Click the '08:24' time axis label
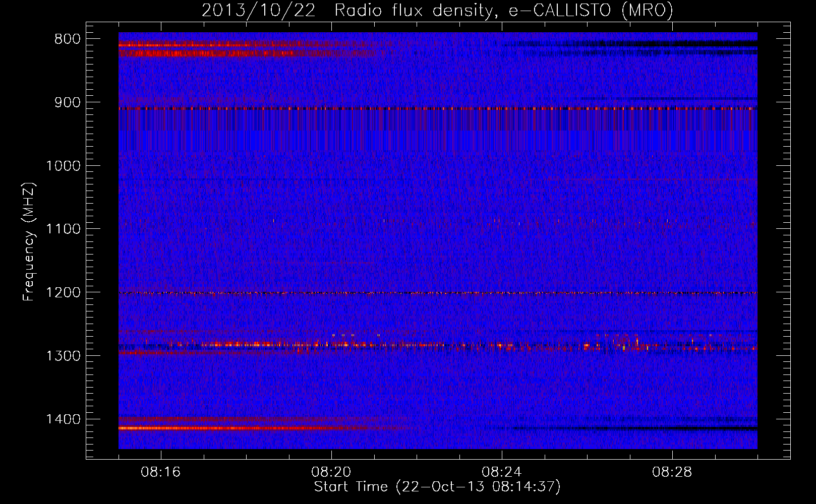 [502, 473]
